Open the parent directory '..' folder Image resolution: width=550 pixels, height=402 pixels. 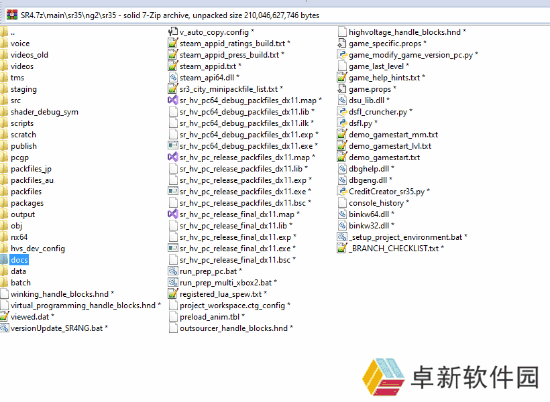[x=8, y=33]
